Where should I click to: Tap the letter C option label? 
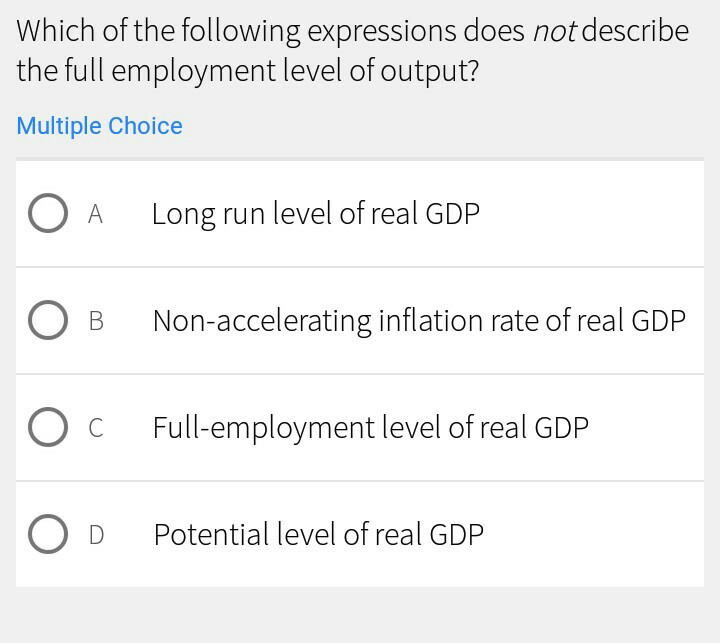96,428
